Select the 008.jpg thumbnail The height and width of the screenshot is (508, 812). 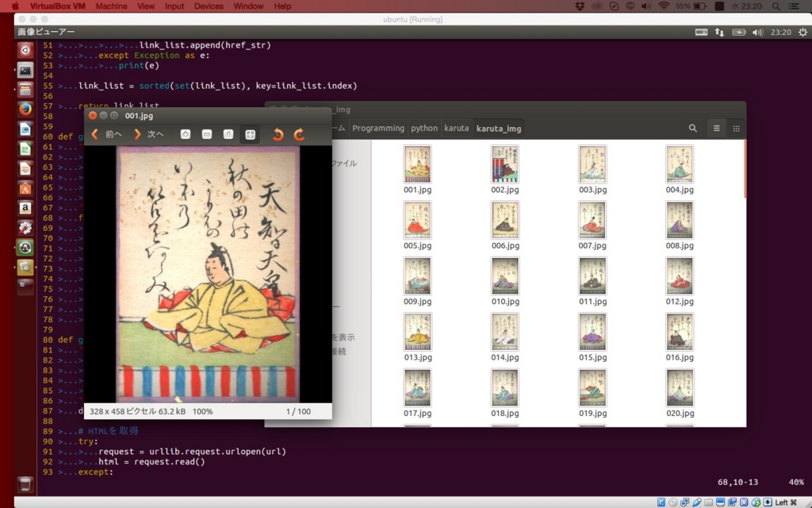click(x=680, y=221)
